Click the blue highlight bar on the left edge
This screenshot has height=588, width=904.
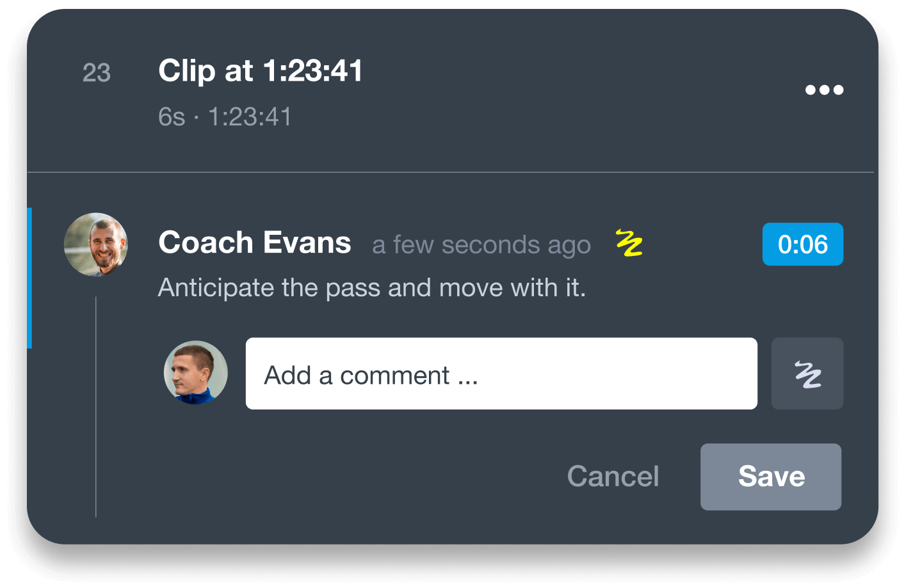(29, 278)
